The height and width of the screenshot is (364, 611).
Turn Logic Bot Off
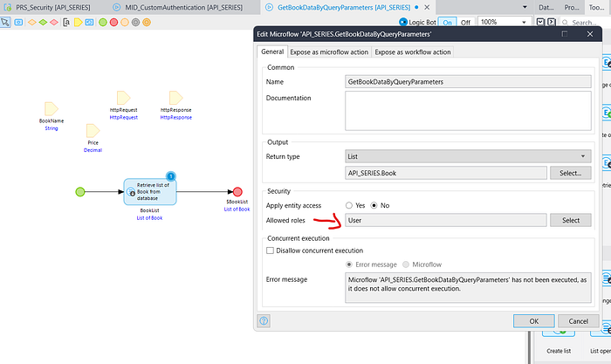(x=464, y=21)
